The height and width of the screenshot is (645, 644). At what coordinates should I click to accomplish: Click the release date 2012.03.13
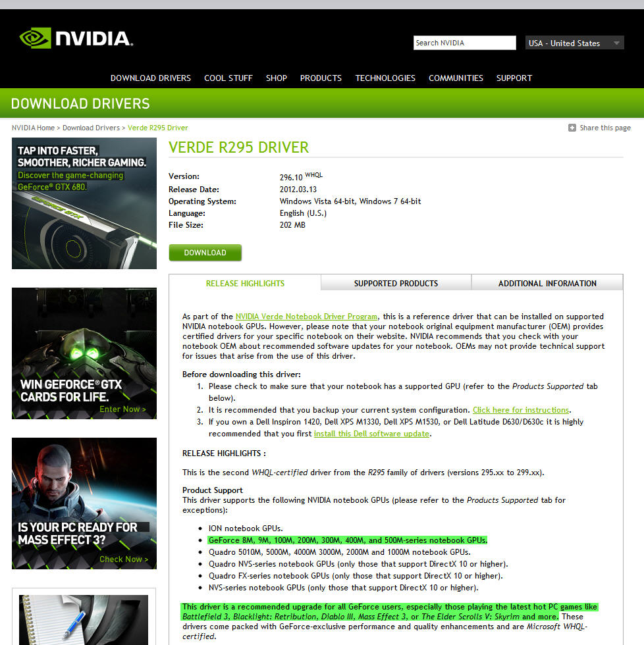(298, 190)
